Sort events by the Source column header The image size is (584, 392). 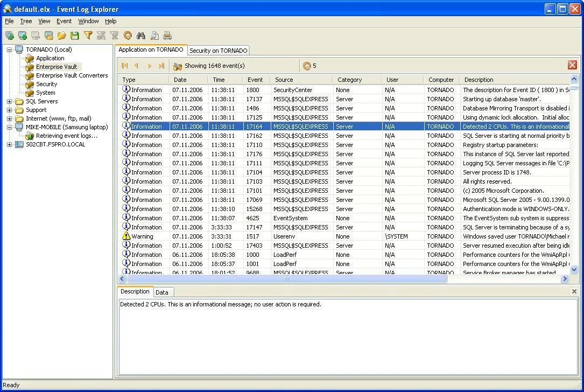[x=301, y=80]
